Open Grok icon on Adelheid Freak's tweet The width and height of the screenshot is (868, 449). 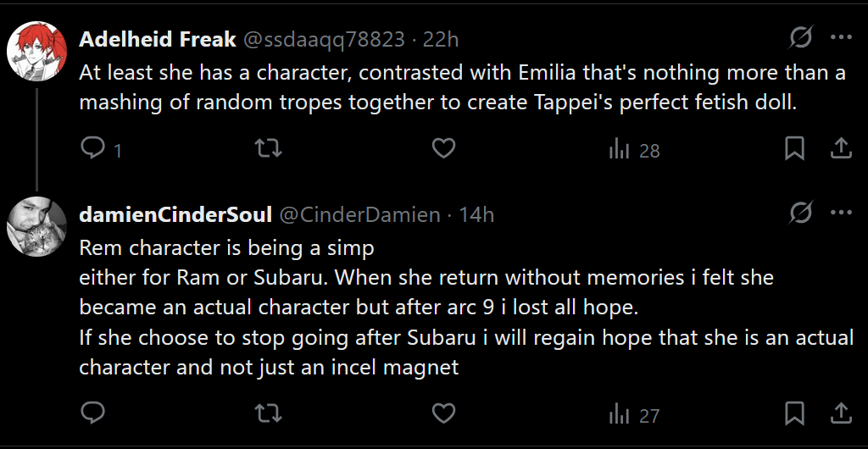coord(800,37)
